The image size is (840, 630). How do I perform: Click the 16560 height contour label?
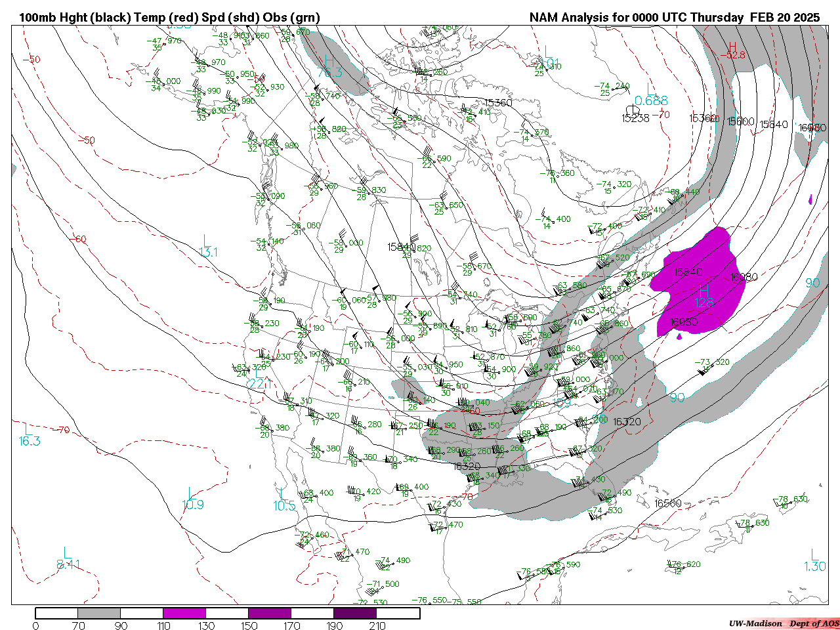point(668,503)
